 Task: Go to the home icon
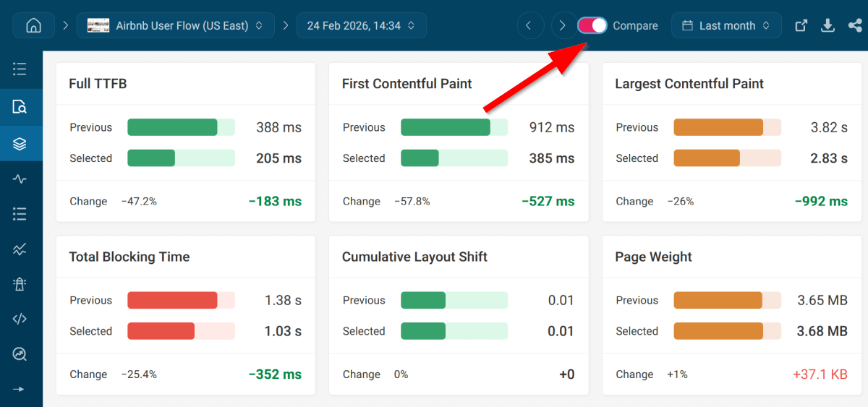[x=33, y=25]
